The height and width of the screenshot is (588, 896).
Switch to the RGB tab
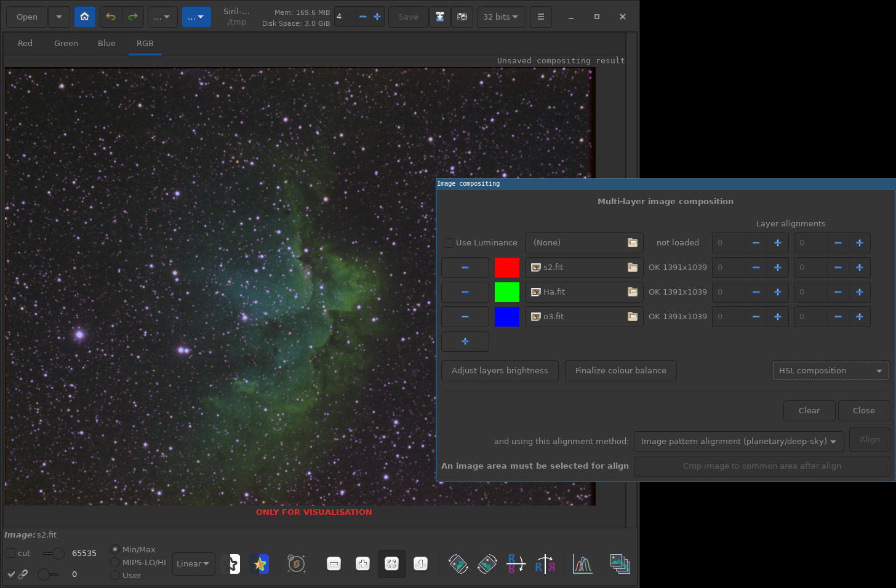point(145,44)
